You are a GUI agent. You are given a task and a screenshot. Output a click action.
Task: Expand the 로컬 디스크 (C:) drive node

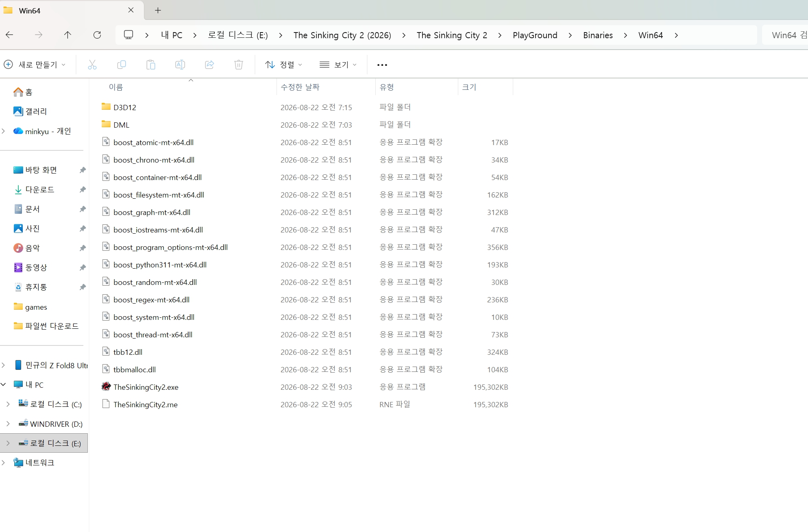8,404
